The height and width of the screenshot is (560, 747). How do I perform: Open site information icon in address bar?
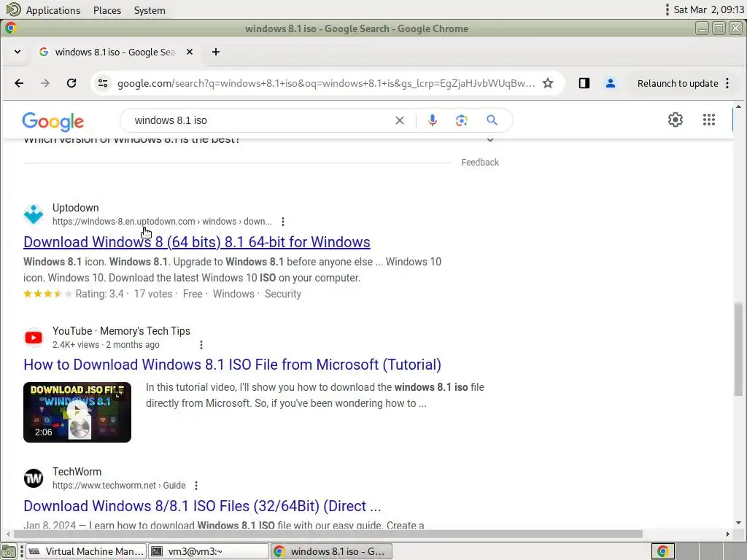point(103,83)
